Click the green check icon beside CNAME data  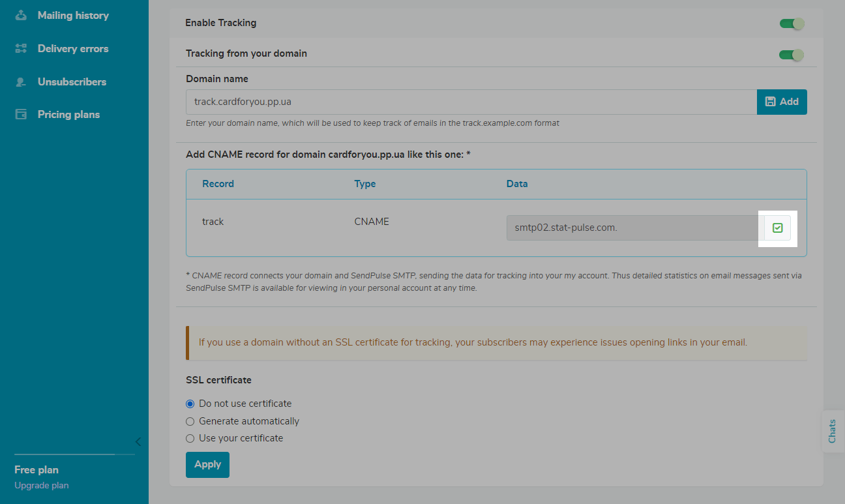click(x=777, y=228)
